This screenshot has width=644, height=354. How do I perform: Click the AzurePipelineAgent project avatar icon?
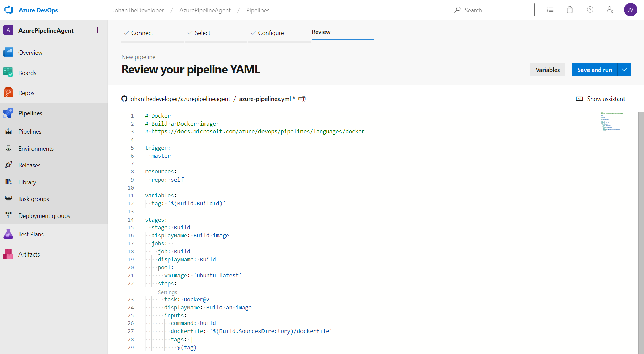click(8, 30)
